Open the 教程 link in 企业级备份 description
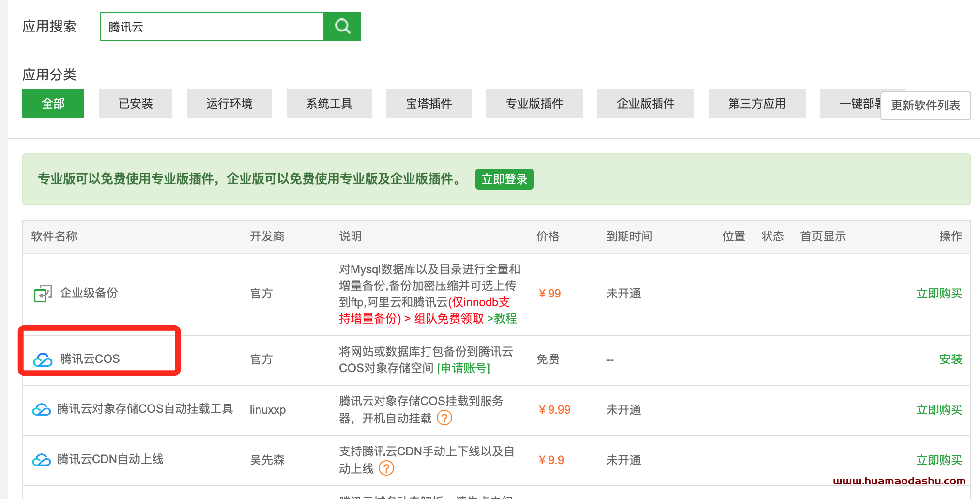 pyautogui.click(x=502, y=319)
